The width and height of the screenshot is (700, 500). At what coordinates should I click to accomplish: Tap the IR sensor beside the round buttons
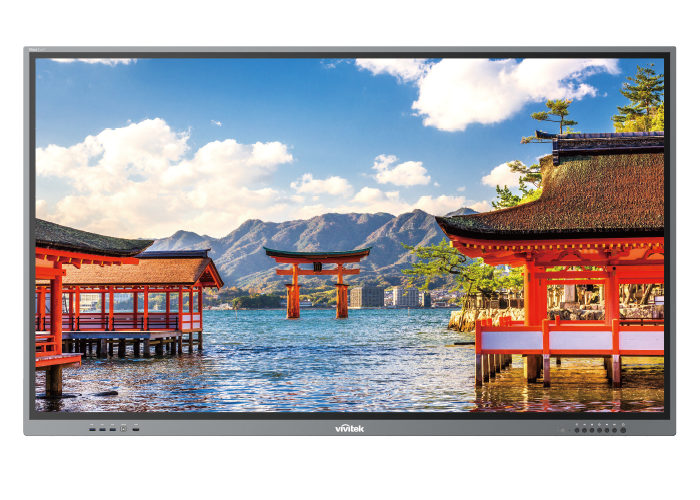point(562,429)
